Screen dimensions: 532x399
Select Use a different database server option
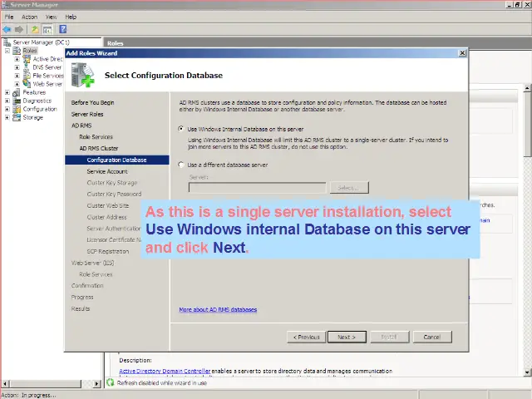181,165
